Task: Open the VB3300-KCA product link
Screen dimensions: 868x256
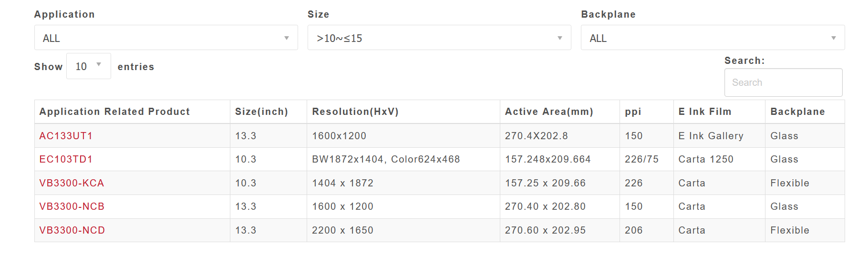Action: point(72,183)
